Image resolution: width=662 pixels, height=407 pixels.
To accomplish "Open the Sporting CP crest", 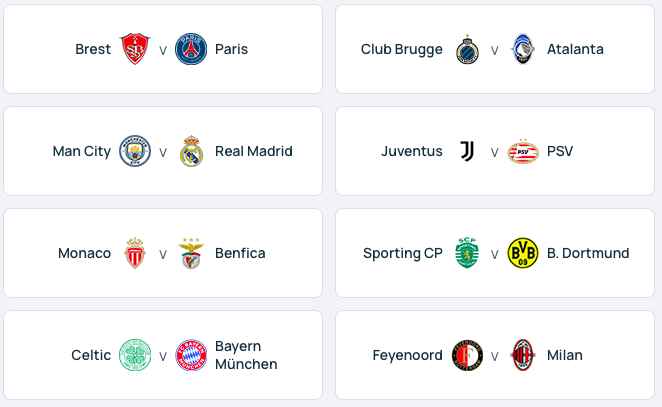I will coord(467,253).
